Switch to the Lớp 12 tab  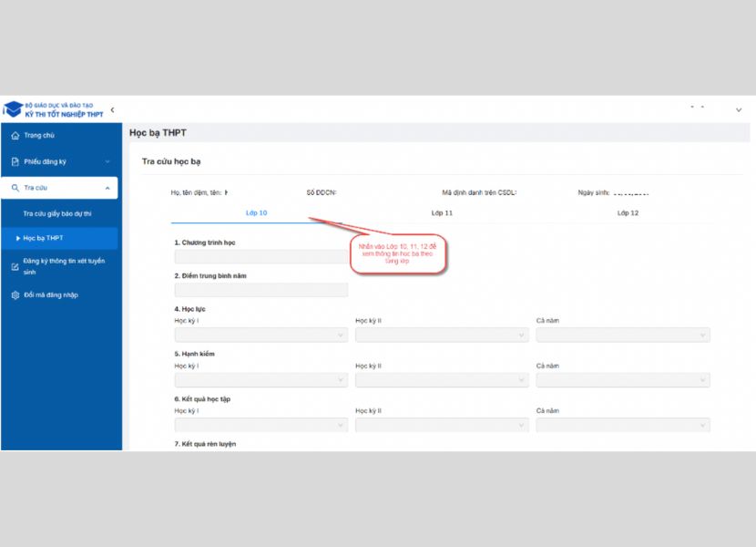pyautogui.click(x=628, y=212)
